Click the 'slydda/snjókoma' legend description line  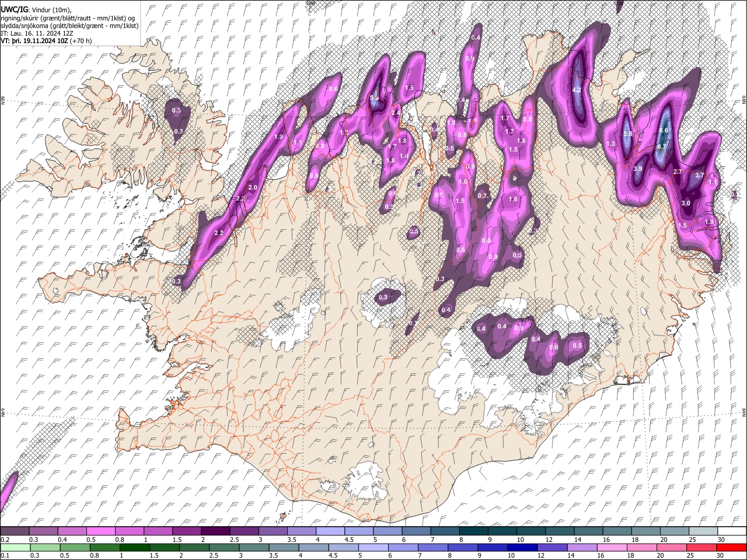pyautogui.click(x=69, y=26)
